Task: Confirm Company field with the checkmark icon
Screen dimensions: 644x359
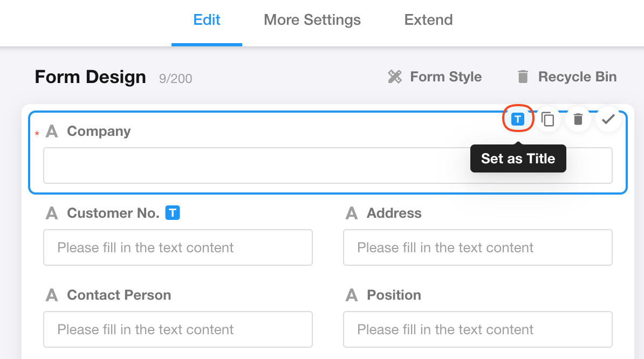Action: pos(608,119)
